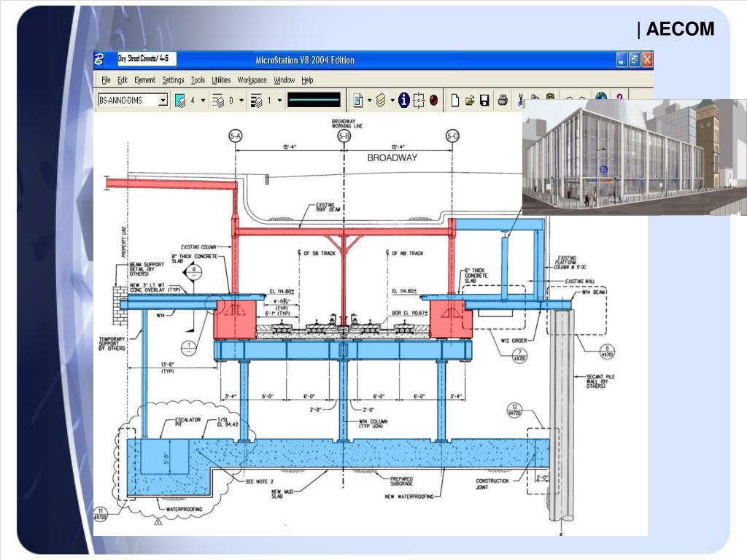This screenshot has height=560, width=747.
Task: Restore down the MicroStation window
Action: (x=634, y=60)
